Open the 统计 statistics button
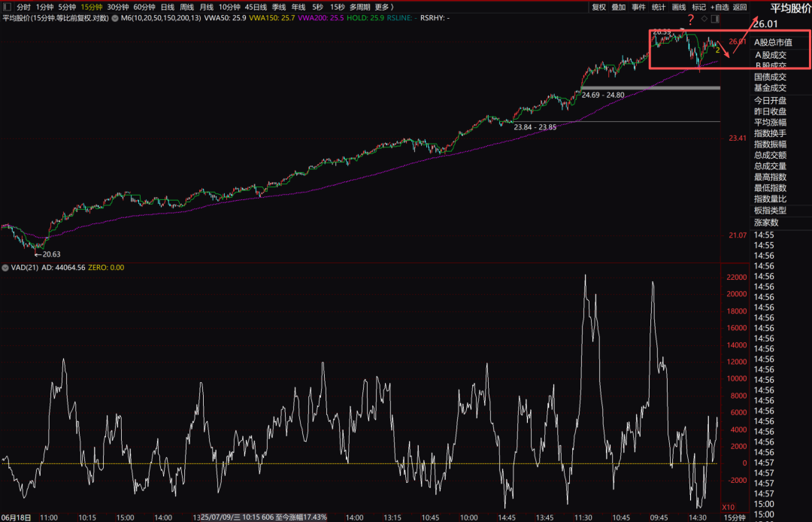This screenshot has width=812, height=522. (659, 7)
